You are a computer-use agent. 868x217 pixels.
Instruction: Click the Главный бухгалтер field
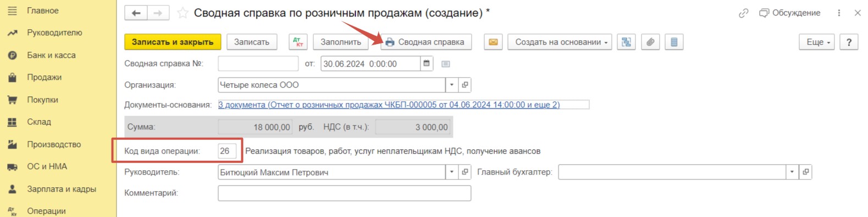coord(672,172)
